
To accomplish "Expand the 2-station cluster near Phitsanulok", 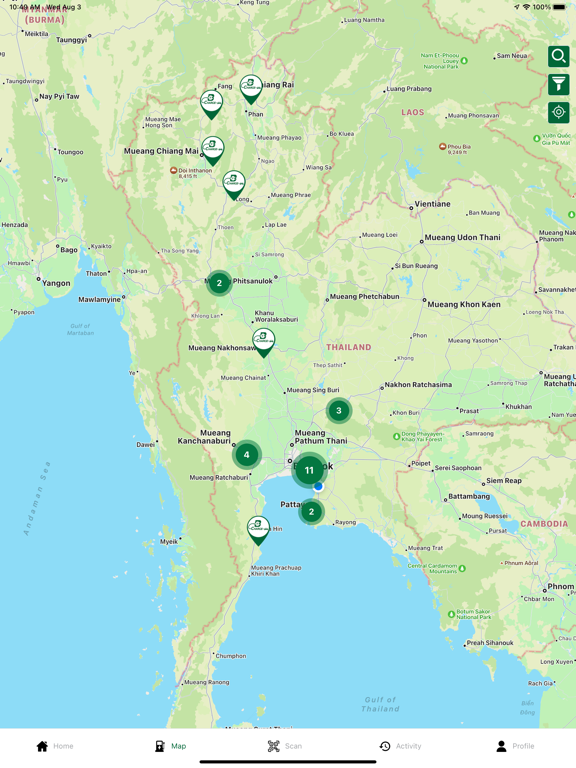I will click(219, 283).
